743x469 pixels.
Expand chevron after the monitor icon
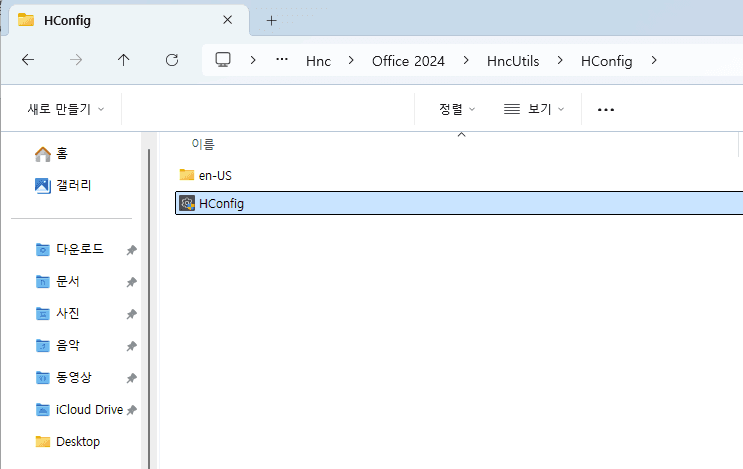pyautogui.click(x=253, y=60)
